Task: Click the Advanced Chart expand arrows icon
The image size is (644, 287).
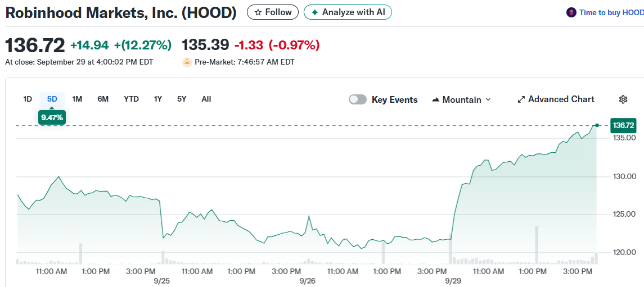Action: [521, 99]
